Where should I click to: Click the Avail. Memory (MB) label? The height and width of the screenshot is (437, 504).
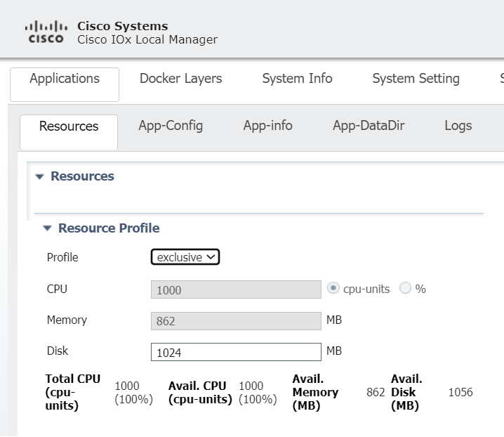pyautogui.click(x=315, y=392)
